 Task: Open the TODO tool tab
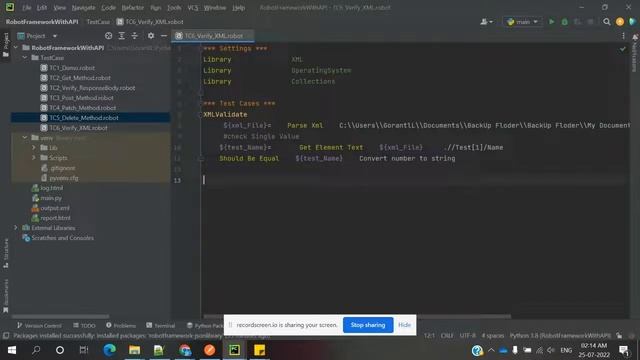coord(84,325)
